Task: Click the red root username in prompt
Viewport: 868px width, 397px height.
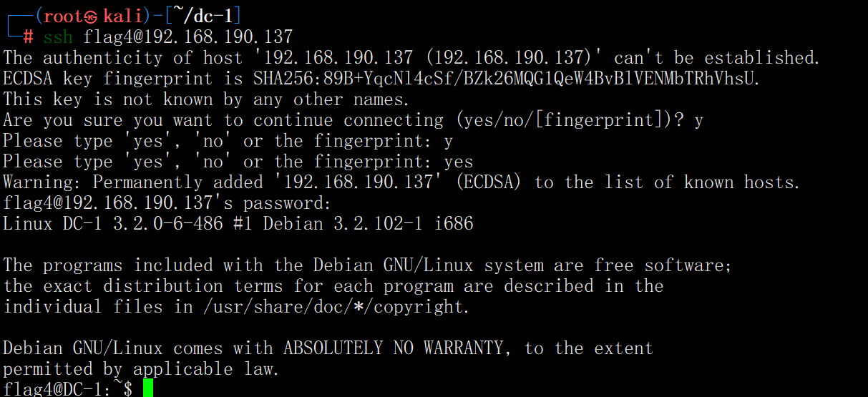Action: point(63,16)
